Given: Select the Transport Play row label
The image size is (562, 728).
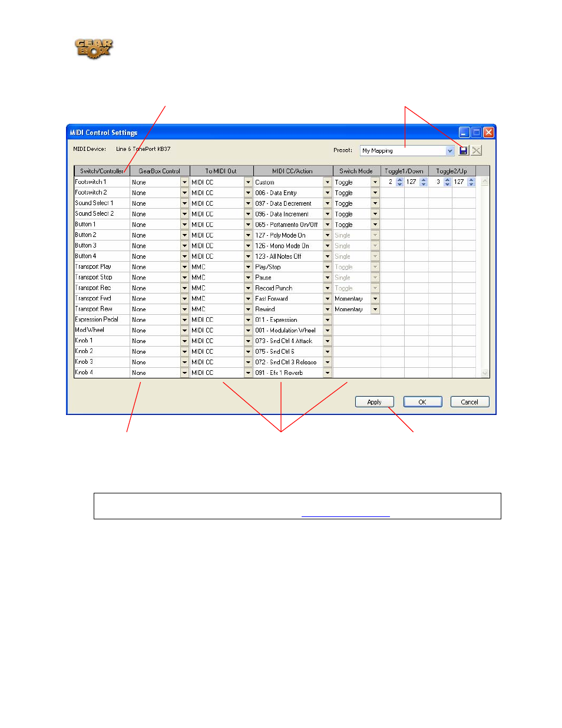Looking at the screenshot, I should [93, 267].
